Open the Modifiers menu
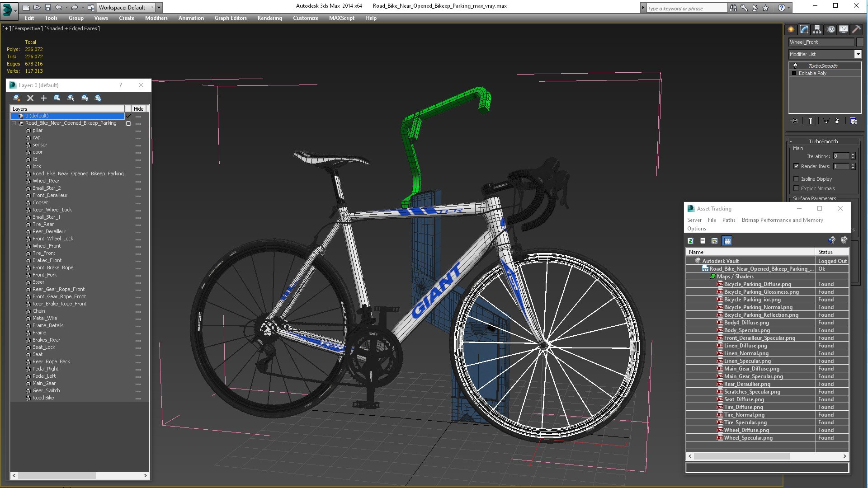 (x=156, y=18)
